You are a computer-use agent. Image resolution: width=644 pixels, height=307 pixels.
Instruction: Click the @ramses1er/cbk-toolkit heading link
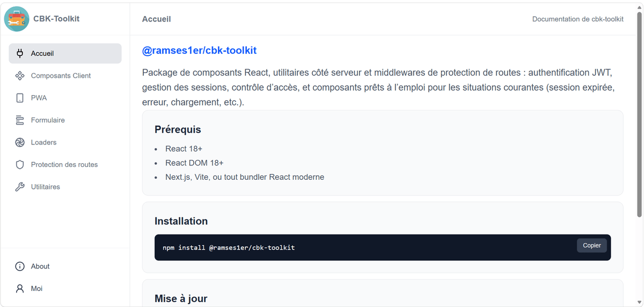(x=199, y=50)
